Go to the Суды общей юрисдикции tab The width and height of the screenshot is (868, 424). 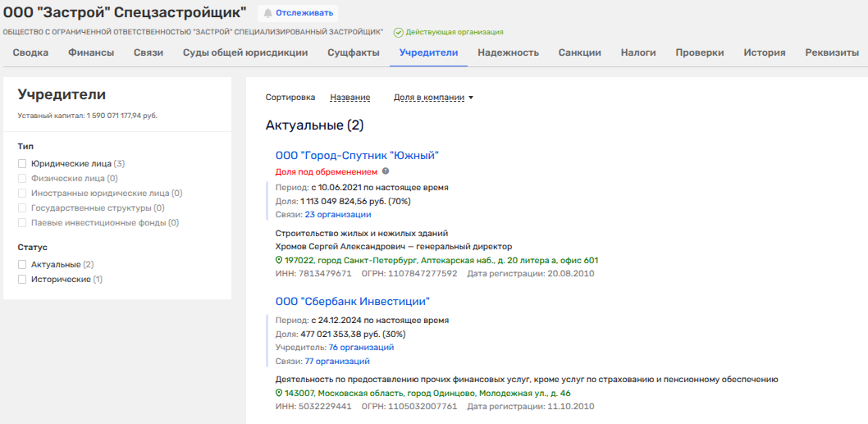tap(245, 52)
